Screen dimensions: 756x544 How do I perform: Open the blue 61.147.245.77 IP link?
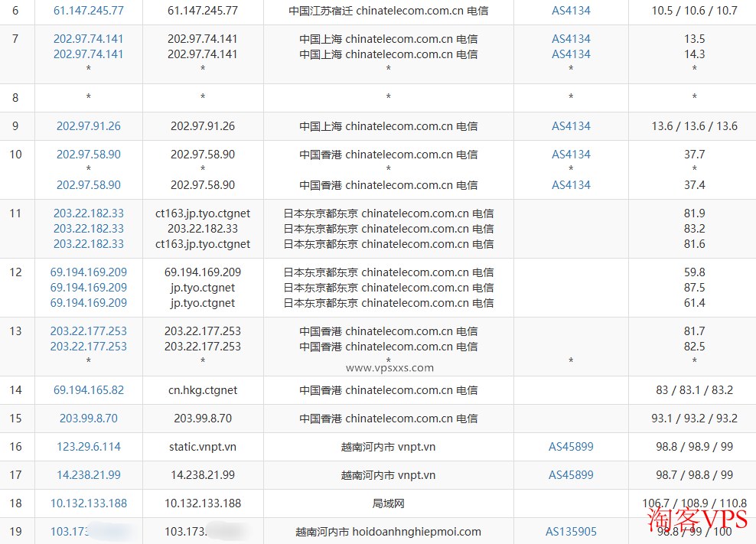click(89, 11)
